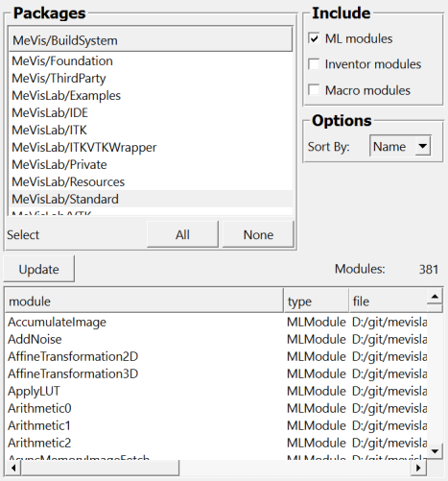Select MeVis/ThirdParty package
This screenshot has height=481, width=448.
[151, 78]
